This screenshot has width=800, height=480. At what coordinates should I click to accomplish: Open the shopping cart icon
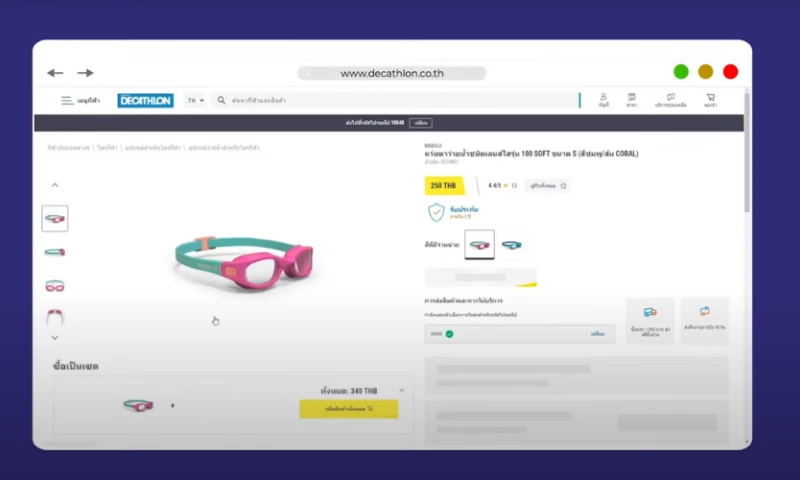click(711, 97)
